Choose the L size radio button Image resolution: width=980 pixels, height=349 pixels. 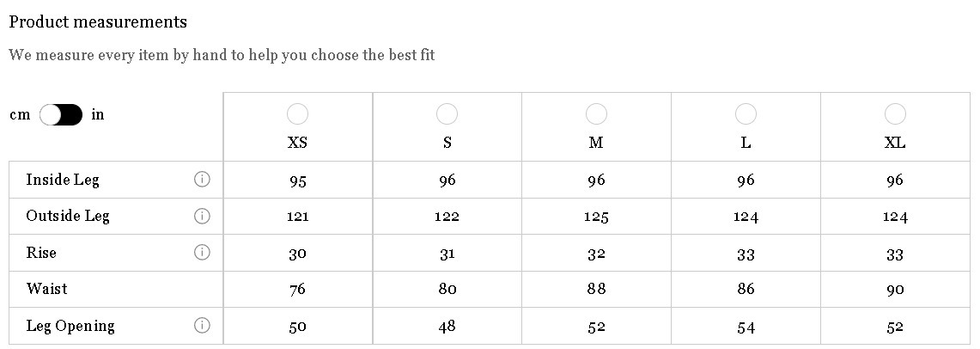746,113
